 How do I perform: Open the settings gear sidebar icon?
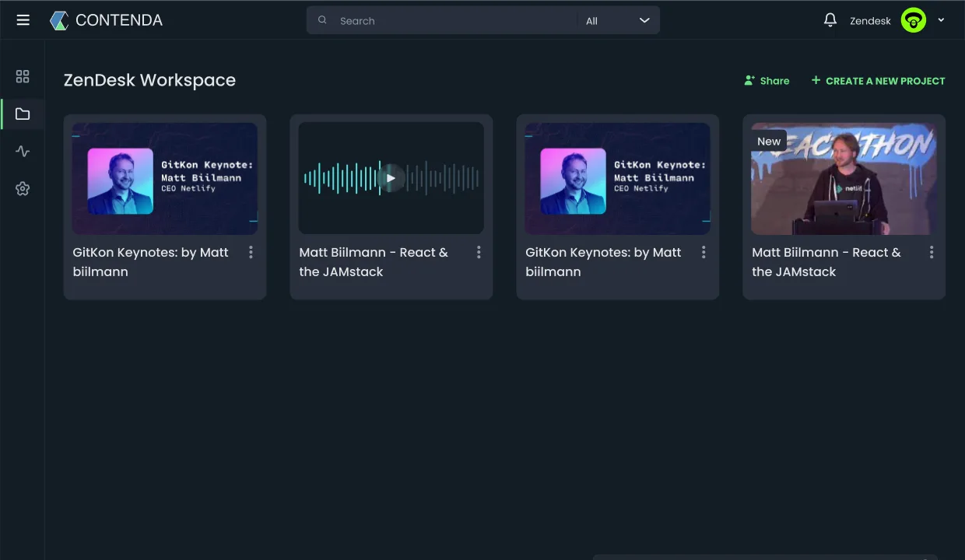tap(23, 188)
